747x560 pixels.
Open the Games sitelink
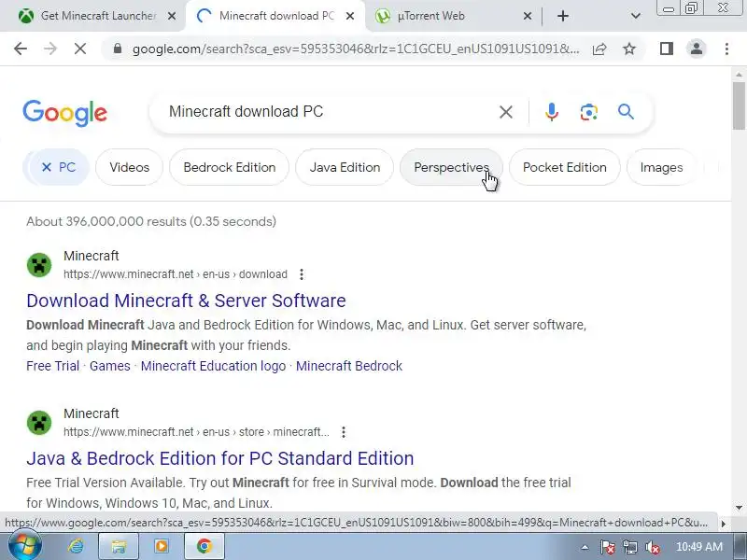click(x=109, y=366)
